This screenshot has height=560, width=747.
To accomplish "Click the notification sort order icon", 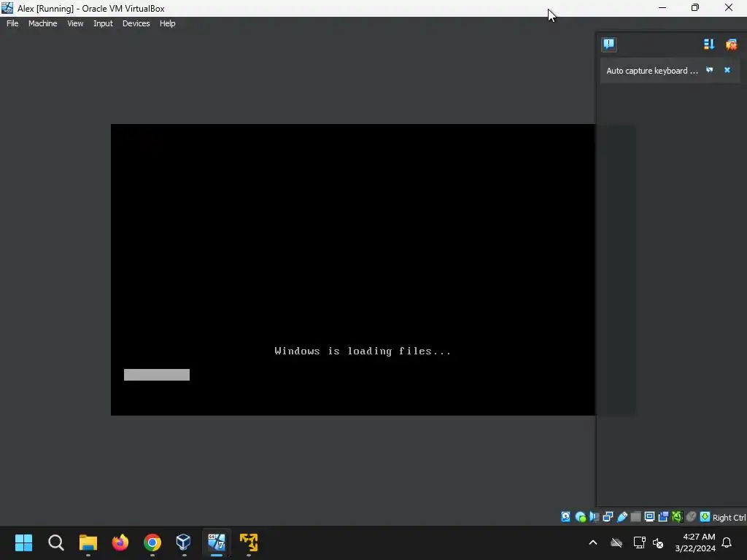I will point(709,44).
